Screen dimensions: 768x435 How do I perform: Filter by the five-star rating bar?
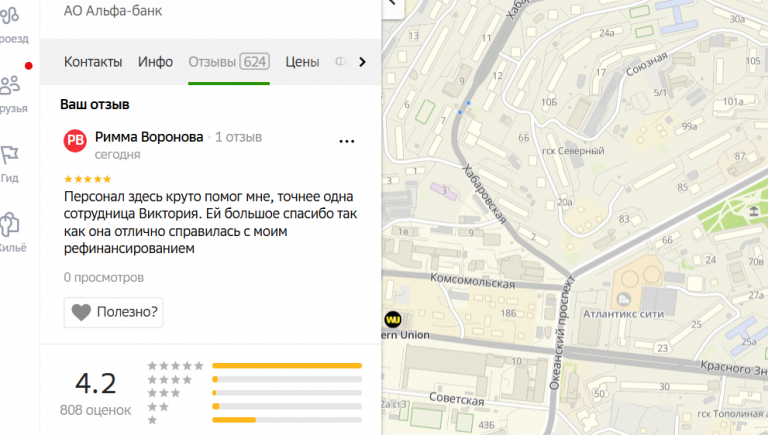287,366
